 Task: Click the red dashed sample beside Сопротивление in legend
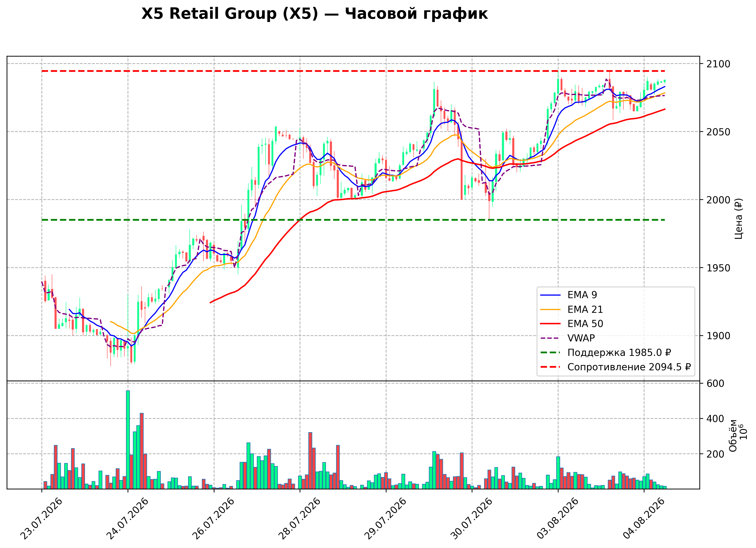click(x=550, y=367)
